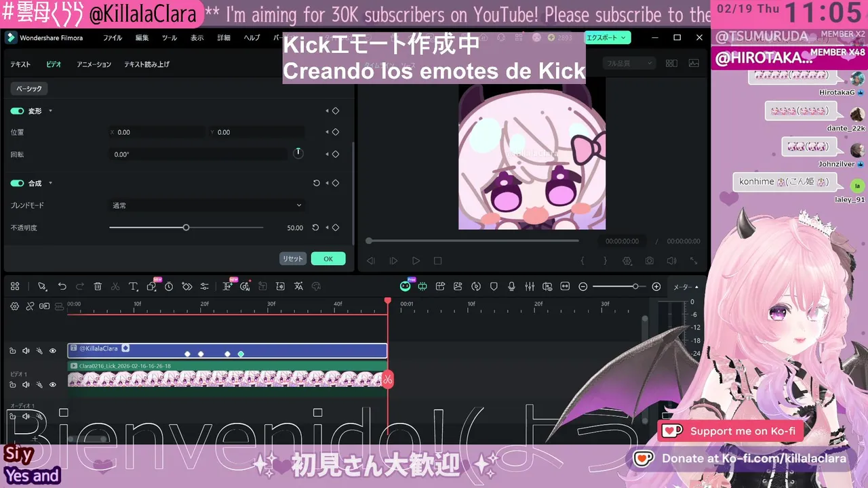
Task: Click the preview playback scrubber bar
Action: pyautogui.click(x=473, y=241)
